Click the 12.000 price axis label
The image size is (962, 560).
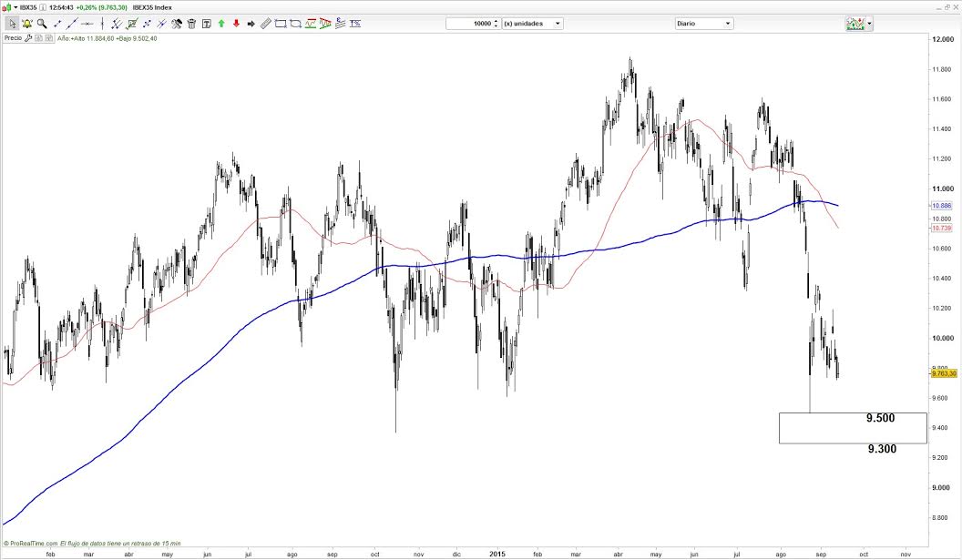pos(942,39)
